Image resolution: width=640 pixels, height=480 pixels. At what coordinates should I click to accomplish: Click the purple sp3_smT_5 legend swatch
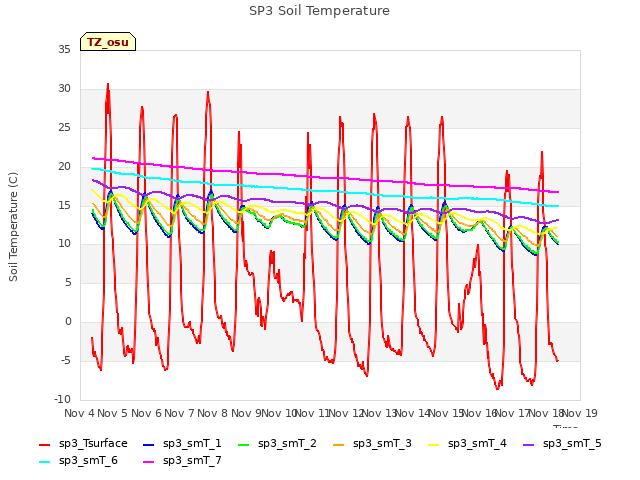pos(529,444)
